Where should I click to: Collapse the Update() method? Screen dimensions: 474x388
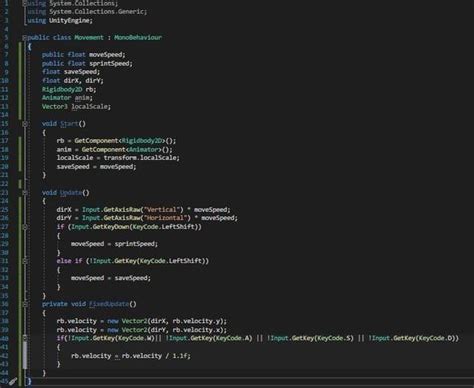click(25, 193)
